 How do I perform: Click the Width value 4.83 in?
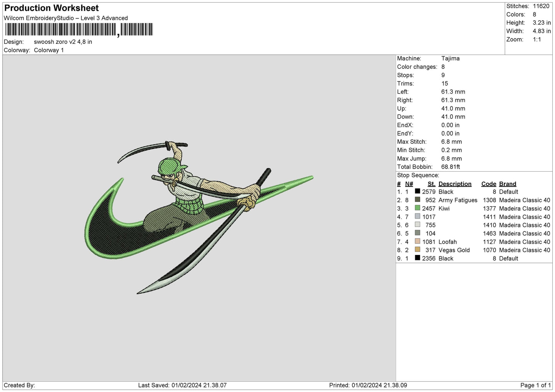542,31
